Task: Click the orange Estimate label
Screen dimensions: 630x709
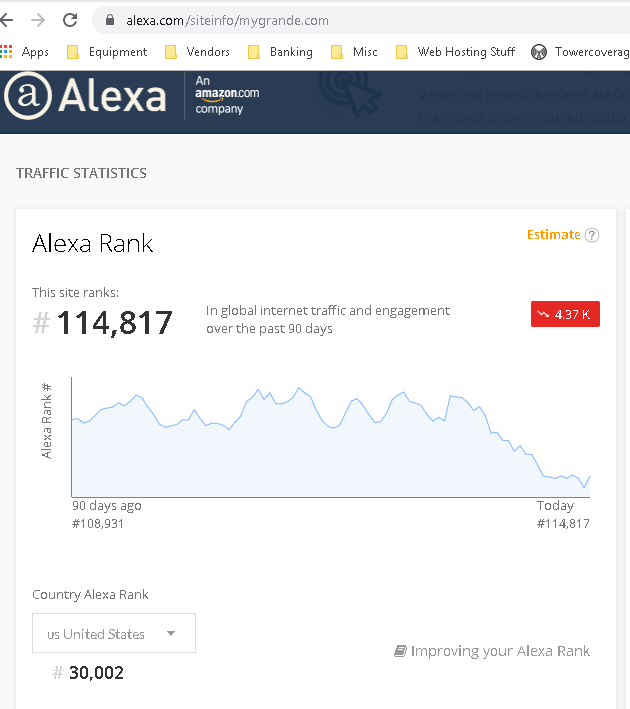Action: coord(554,235)
